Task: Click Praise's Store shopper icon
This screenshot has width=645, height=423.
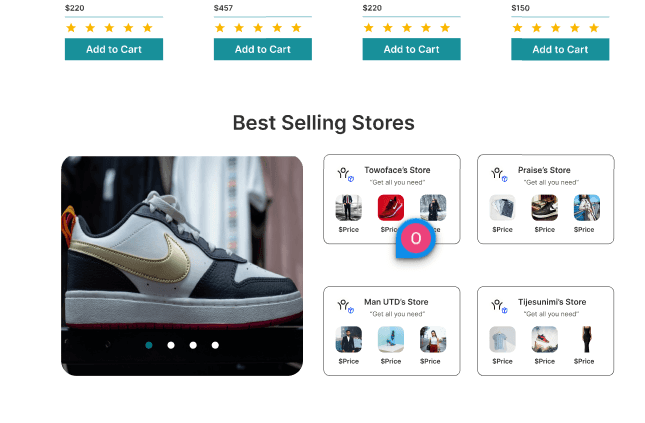Action: [x=499, y=174]
